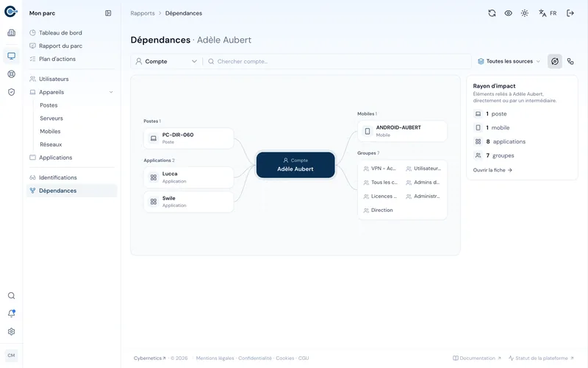Open the FR language selector
The height and width of the screenshot is (368, 588).
[548, 13]
